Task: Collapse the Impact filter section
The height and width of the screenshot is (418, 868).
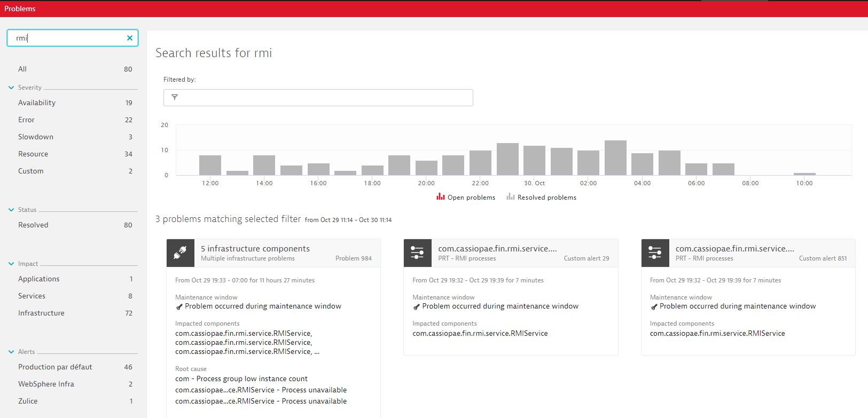Action: 11,264
